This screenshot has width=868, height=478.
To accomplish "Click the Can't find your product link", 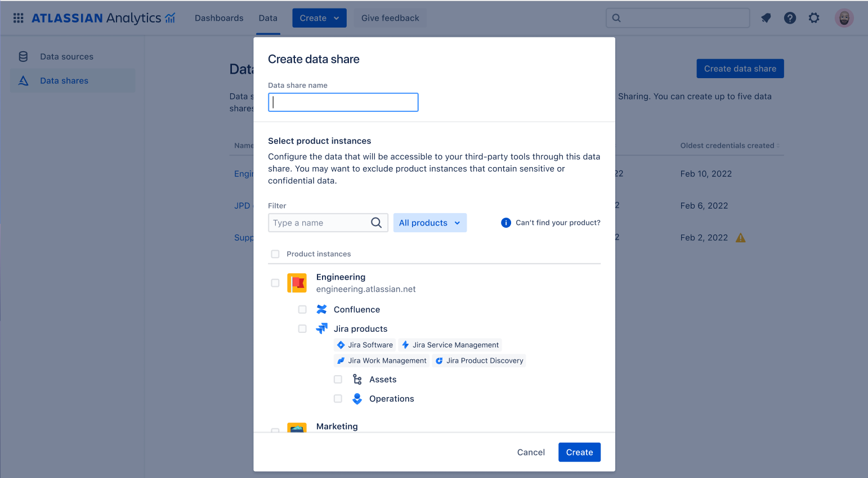I will click(558, 223).
